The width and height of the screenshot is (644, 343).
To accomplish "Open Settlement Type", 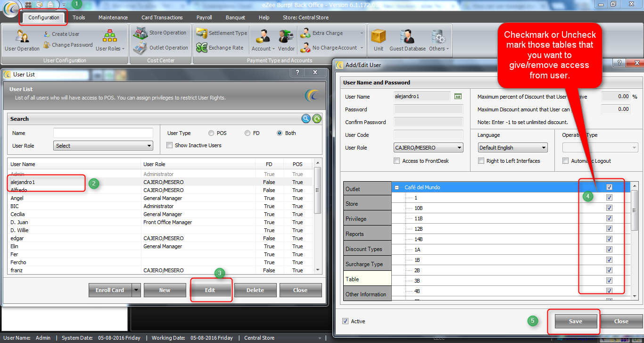I will 222,33.
